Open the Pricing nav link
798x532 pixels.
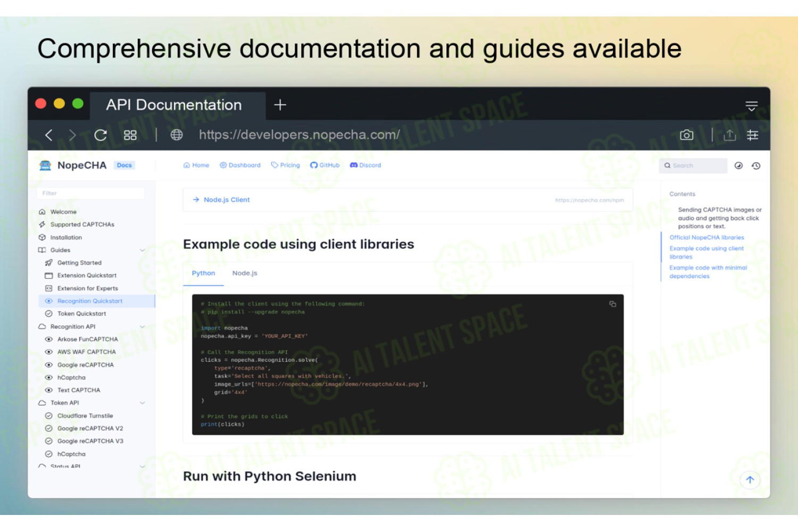tap(286, 165)
